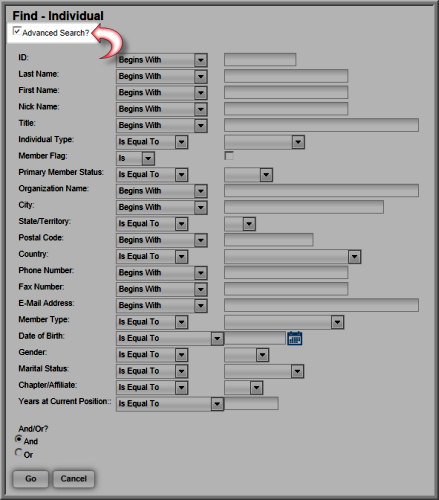
Task: Open the Primary Member Status value dropdown
Action: [249, 175]
